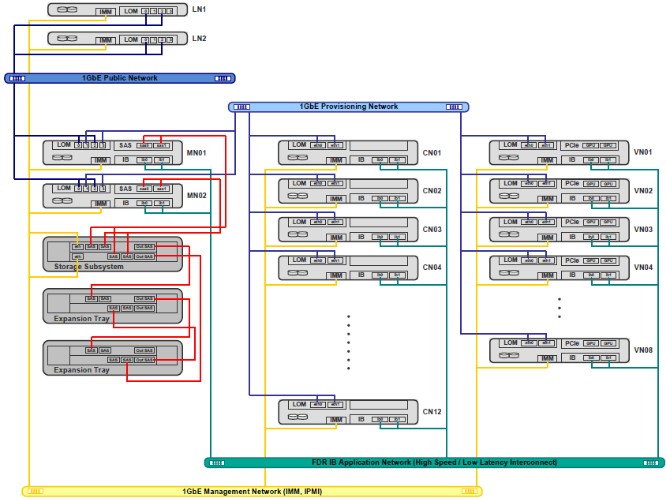This screenshot has height=500, width=666.
Task: Click the disk icon in node LN2
Action: click(67, 39)
